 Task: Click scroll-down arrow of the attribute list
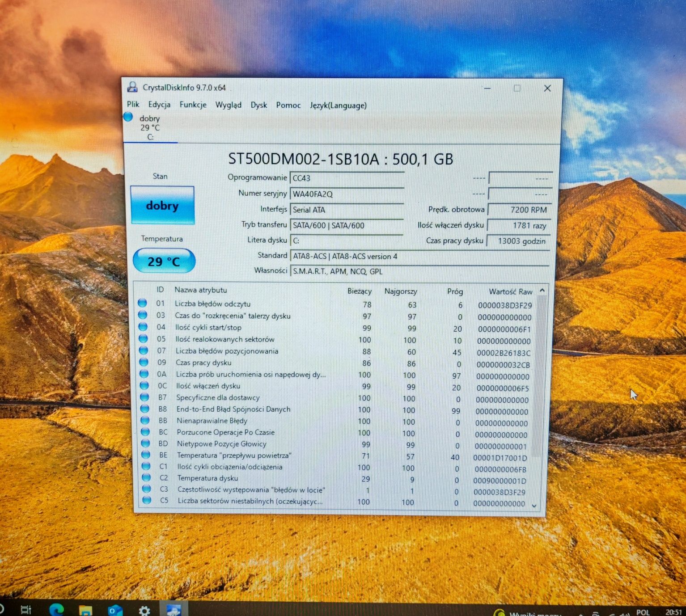pyautogui.click(x=534, y=506)
